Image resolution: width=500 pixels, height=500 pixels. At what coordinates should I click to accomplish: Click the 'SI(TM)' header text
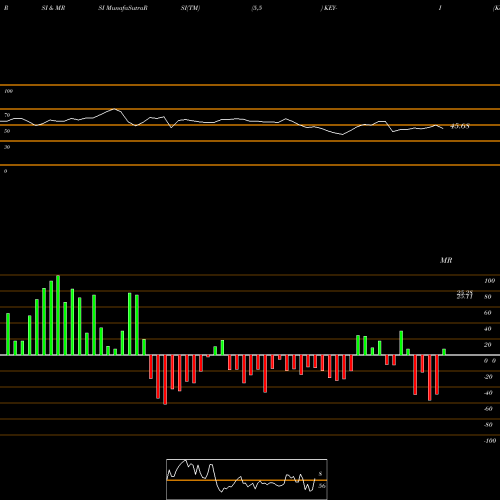190,8
